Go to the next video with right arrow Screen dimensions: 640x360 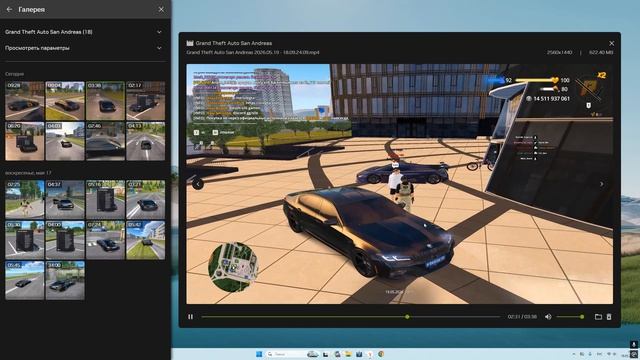point(602,184)
